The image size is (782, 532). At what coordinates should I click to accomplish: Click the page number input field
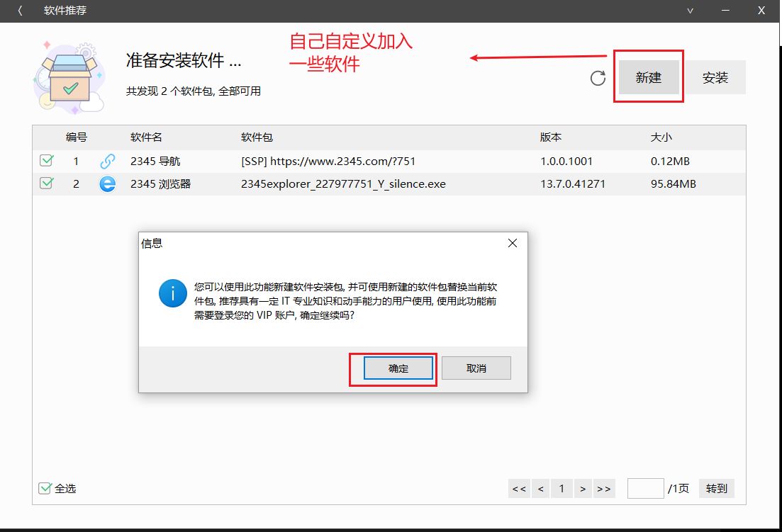pos(645,488)
